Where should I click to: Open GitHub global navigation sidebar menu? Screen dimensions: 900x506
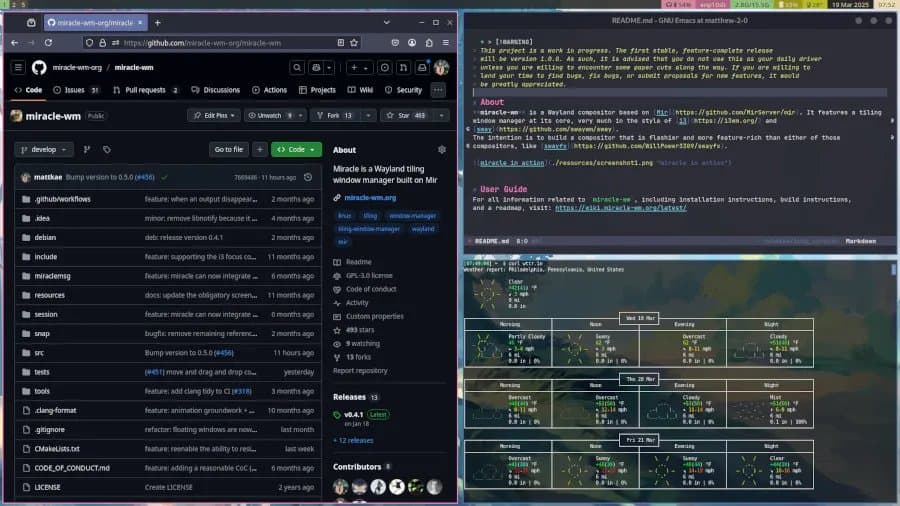(18, 68)
